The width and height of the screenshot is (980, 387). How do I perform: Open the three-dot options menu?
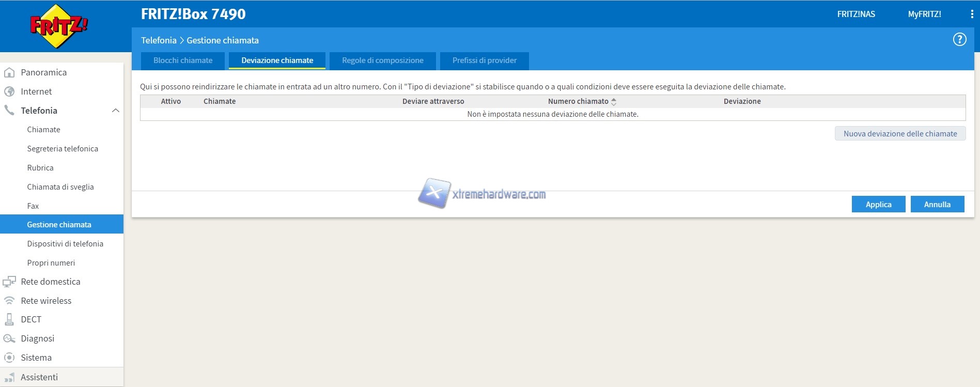click(x=972, y=14)
